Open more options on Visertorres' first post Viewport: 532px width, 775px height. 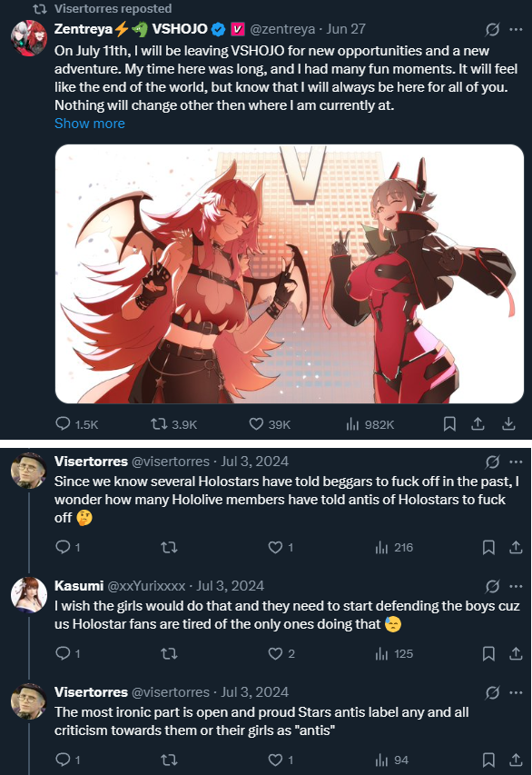coord(516,462)
